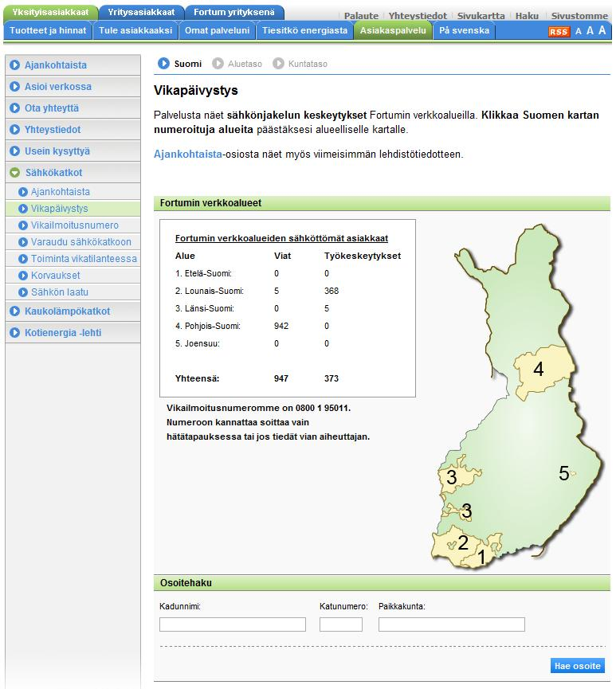
Task: Select the smallest font size A
Action: (x=579, y=31)
